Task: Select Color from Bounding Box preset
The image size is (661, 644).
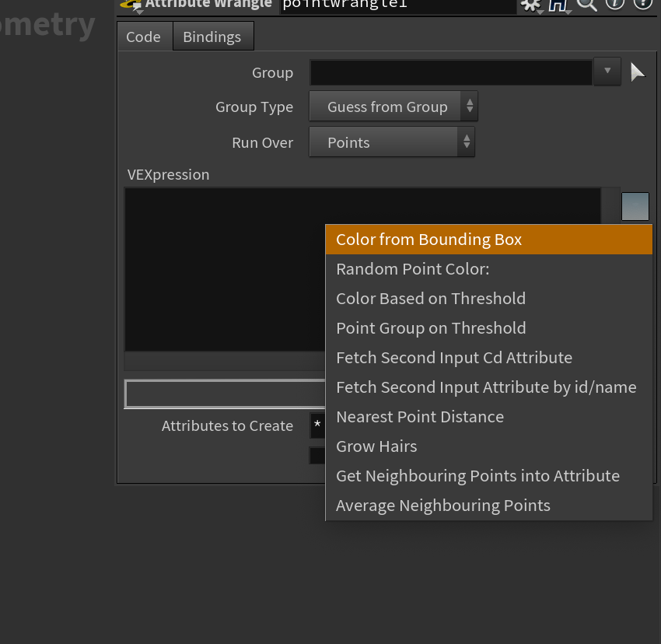Action: click(x=489, y=240)
